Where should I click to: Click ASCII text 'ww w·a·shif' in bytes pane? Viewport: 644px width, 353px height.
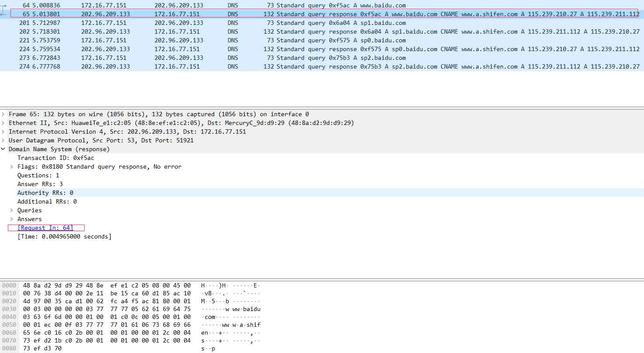coord(241,325)
